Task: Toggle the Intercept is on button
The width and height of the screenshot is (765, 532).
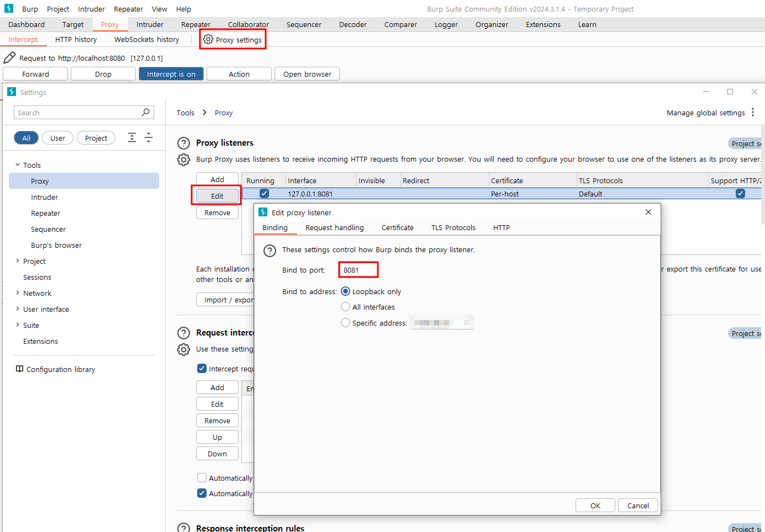Action: [171, 74]
